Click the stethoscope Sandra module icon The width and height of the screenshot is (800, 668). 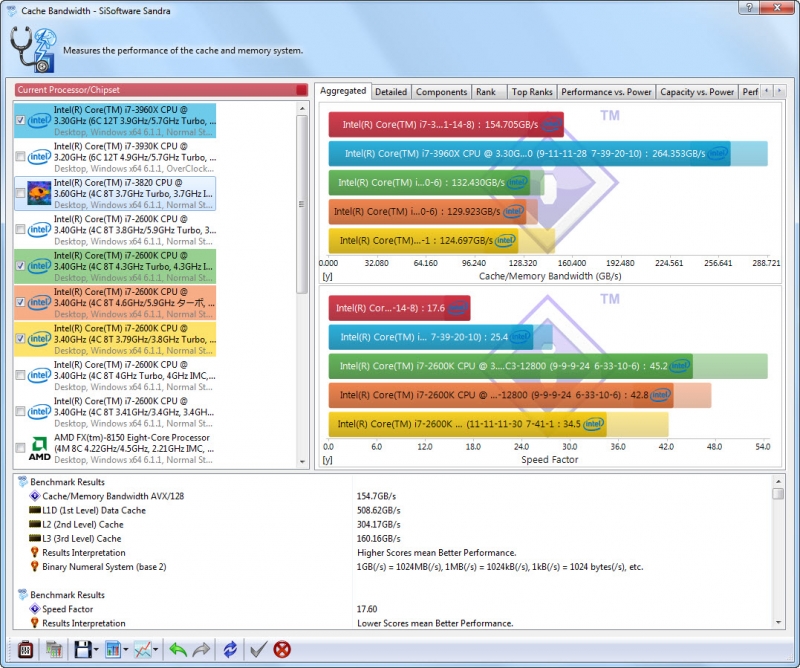point(33,50)
